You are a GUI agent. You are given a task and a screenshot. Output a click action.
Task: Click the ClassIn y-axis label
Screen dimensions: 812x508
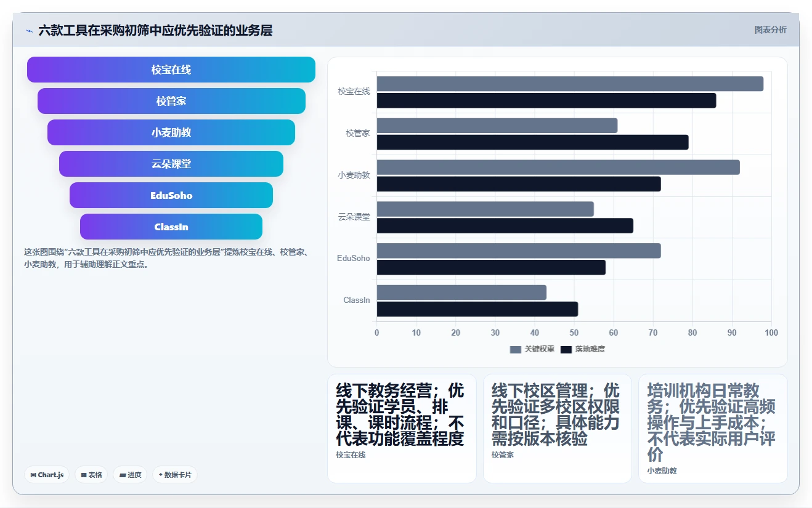357,300
